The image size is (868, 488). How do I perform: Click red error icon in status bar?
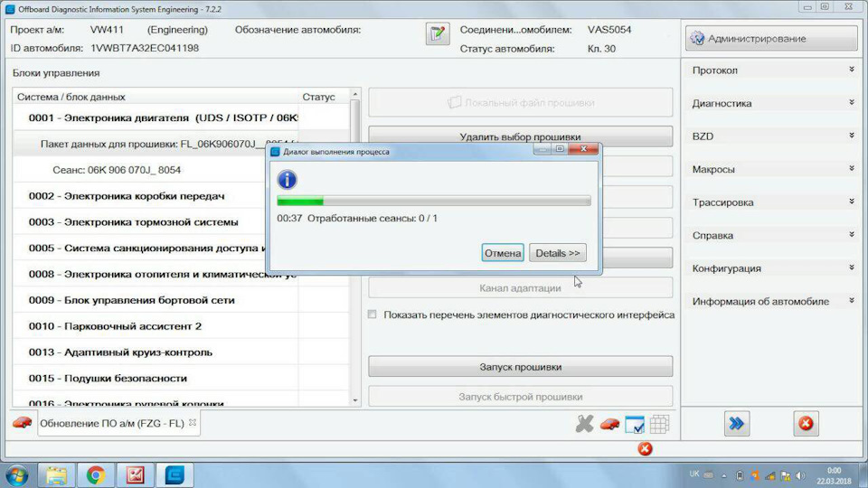coord(645,449)
